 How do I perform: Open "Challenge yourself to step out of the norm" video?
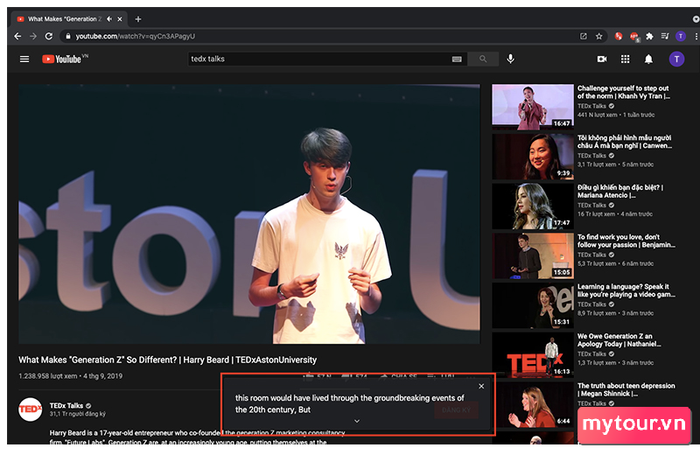(x=624, y=92)
